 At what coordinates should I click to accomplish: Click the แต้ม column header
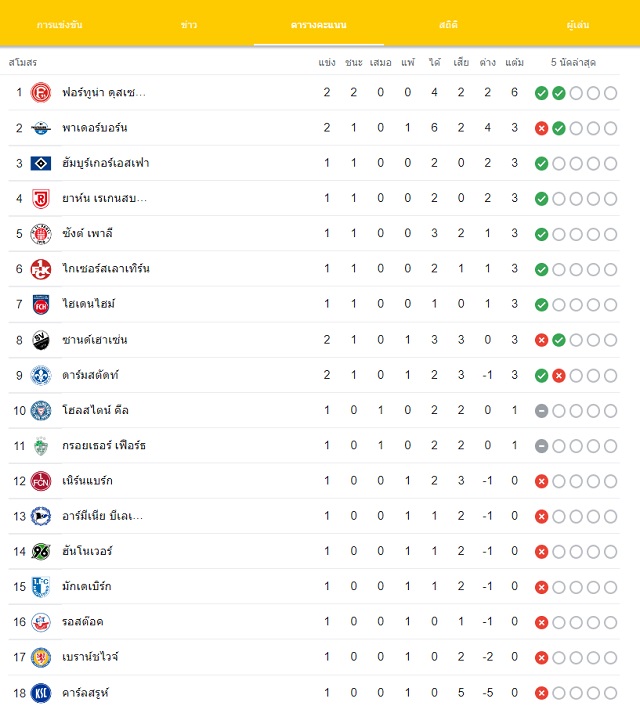coord(514,62)
